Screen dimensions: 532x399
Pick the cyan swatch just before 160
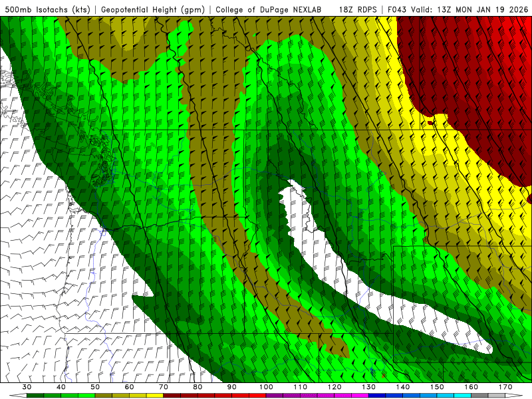[x=462, y=396]
